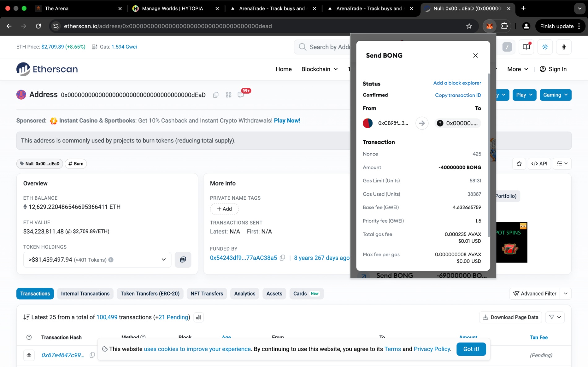Open the transactions chart icon

point(199,317)
